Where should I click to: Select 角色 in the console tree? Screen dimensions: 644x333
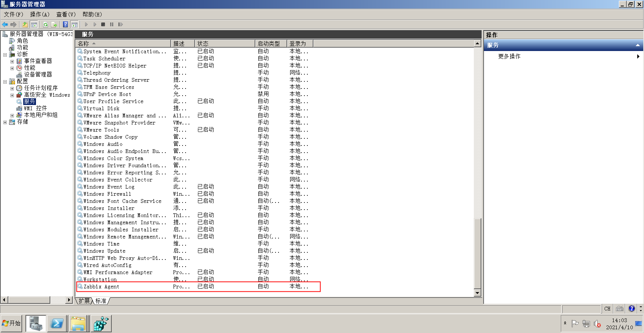tap(22, 41)
